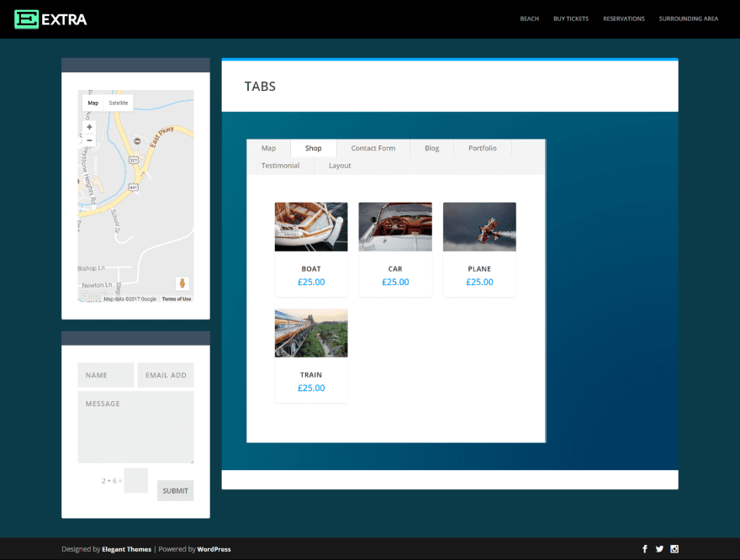Open Buy Tickets in top navigation
The height and width of the screenshot is (560, 740).
pyautogui.click(x=571, y=18)
